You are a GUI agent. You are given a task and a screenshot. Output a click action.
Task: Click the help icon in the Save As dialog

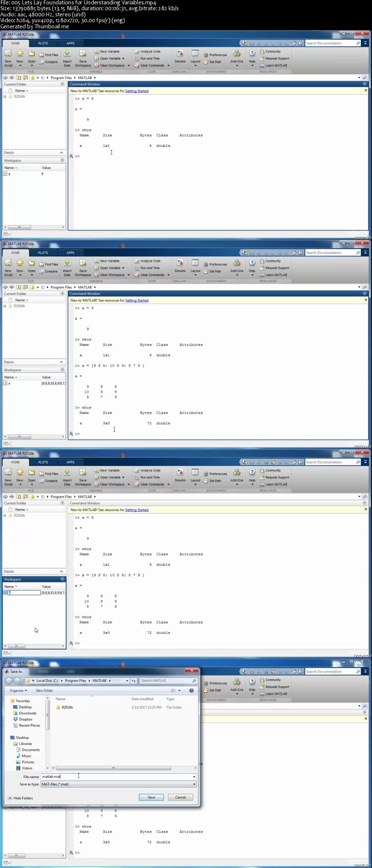click(x=191, y=691)
